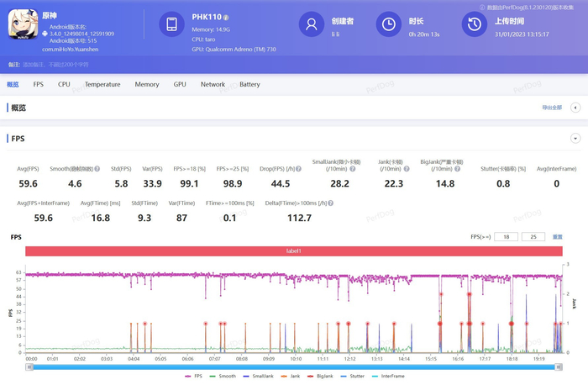Click the blue timeline range slider

point(293,367)
